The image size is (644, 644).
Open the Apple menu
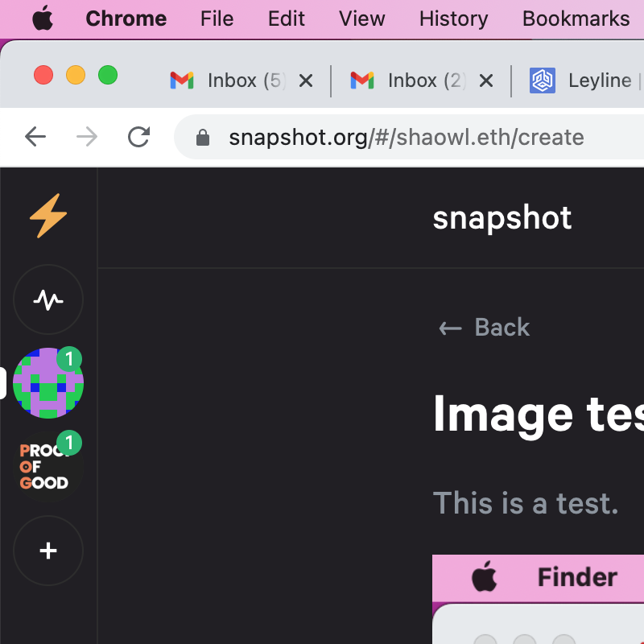(x=43, y=19)
